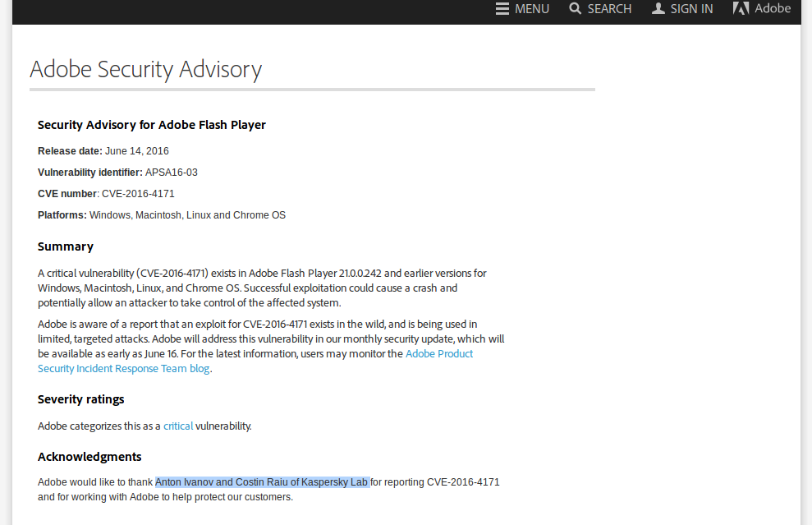Click the version number '21.0.0.242' in summary

pos(360,273)
